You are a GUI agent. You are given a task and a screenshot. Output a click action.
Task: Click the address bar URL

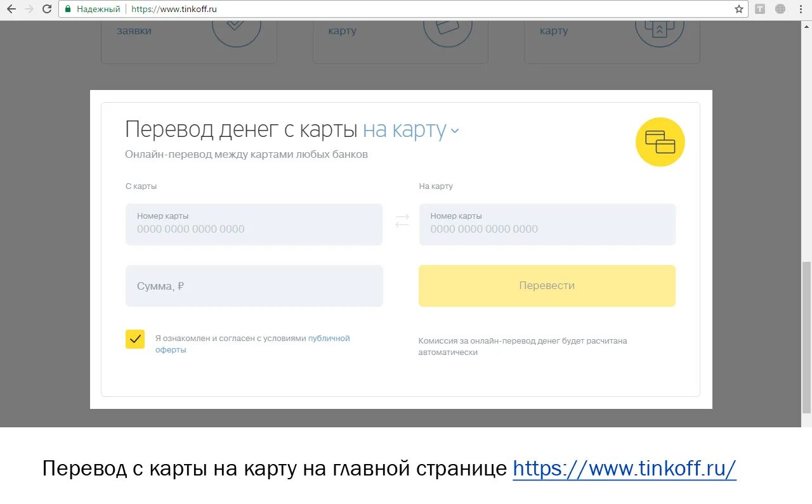(174, 9)
